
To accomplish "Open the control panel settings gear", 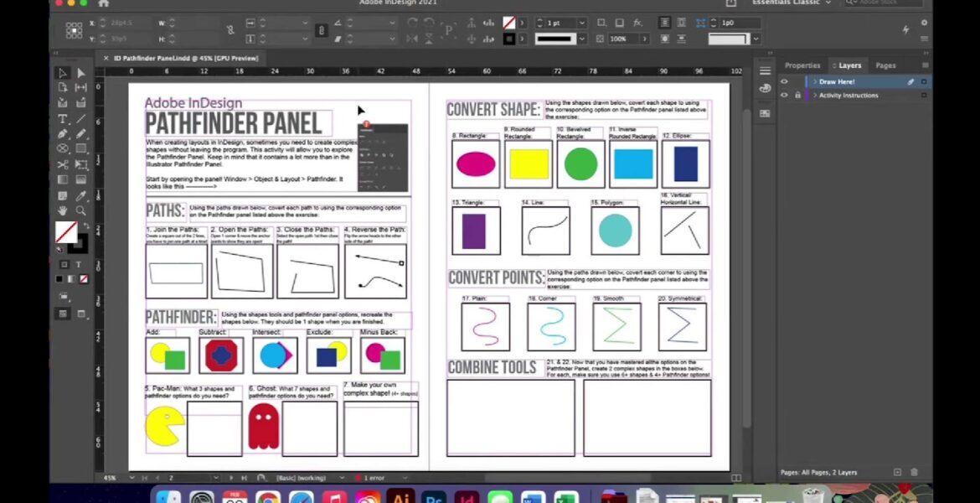I will [x=925, y=23].
